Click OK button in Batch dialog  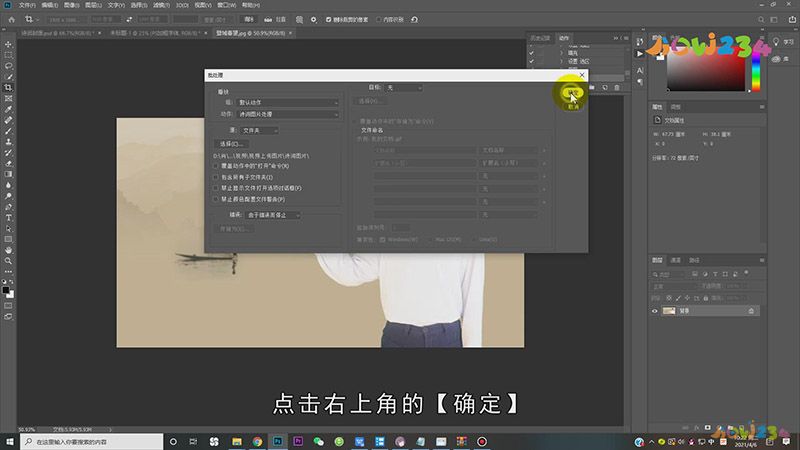tap(572, 93)
